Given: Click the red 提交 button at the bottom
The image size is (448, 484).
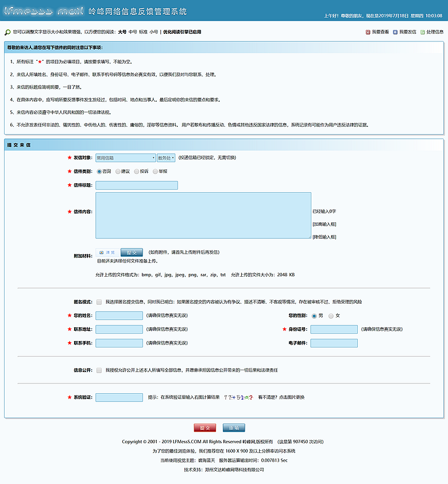Looking at the screenshot, I should point(205,428).
